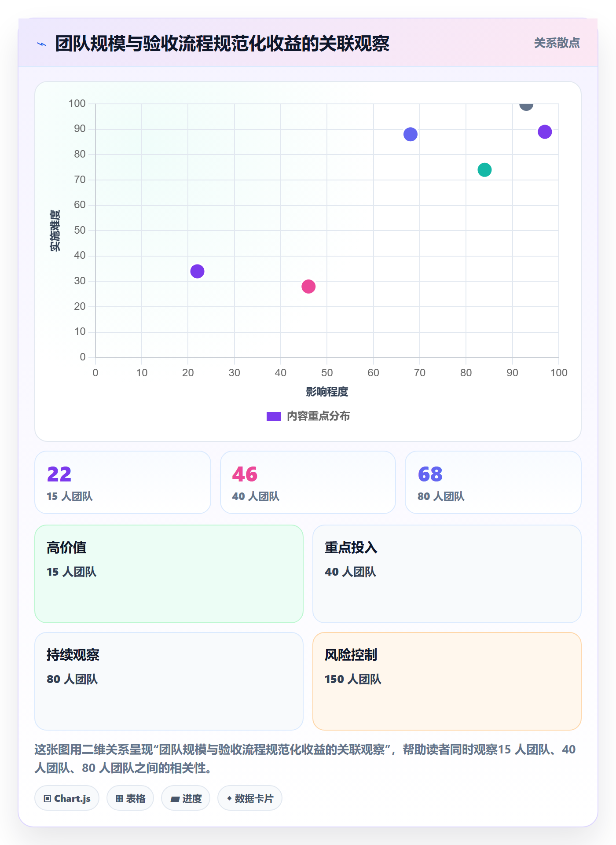This screenshot has height=845, width=616.
Task: Click the grid icon in 表格 chip
Action: [119, 799]
